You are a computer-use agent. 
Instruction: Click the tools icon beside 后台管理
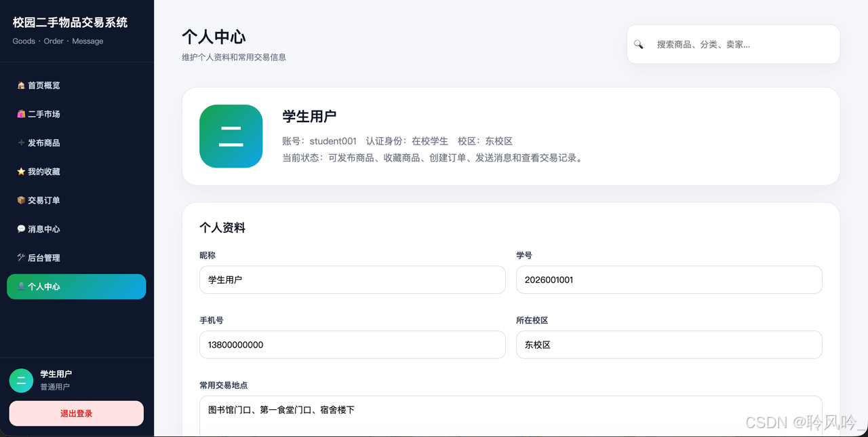21,258
